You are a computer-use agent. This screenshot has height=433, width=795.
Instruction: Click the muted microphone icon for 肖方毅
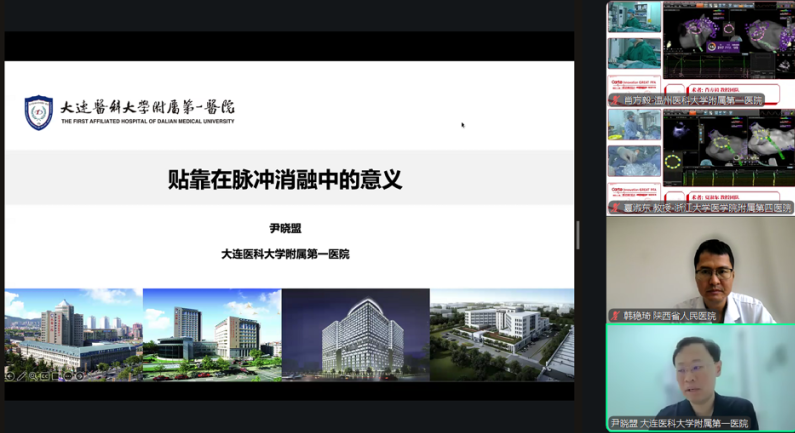tap(614, 101)
